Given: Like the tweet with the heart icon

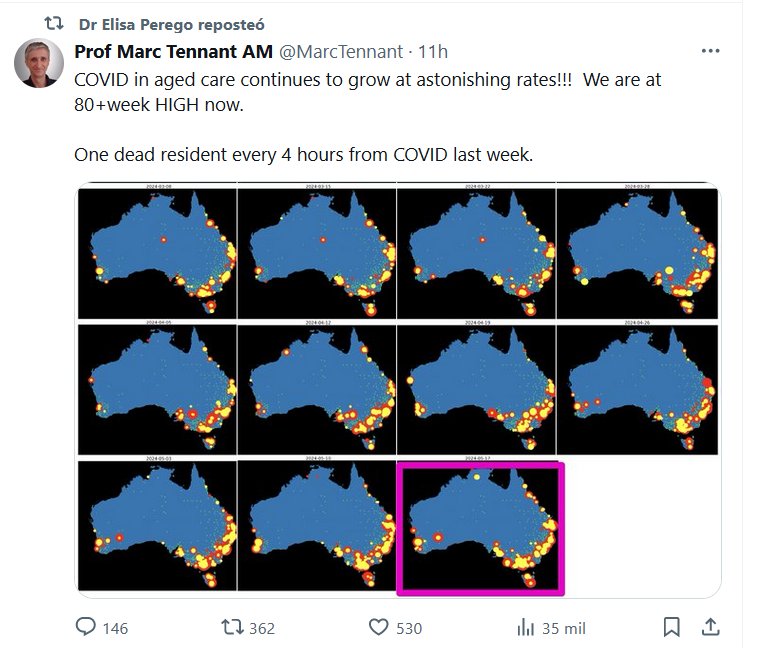Looking at the screenshot, I should 378,627.
